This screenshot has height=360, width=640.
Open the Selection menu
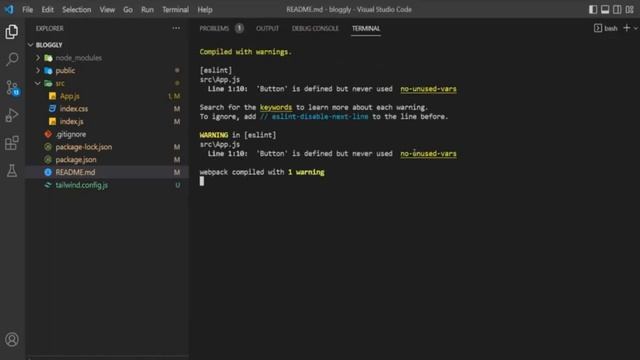pos(76,9)
